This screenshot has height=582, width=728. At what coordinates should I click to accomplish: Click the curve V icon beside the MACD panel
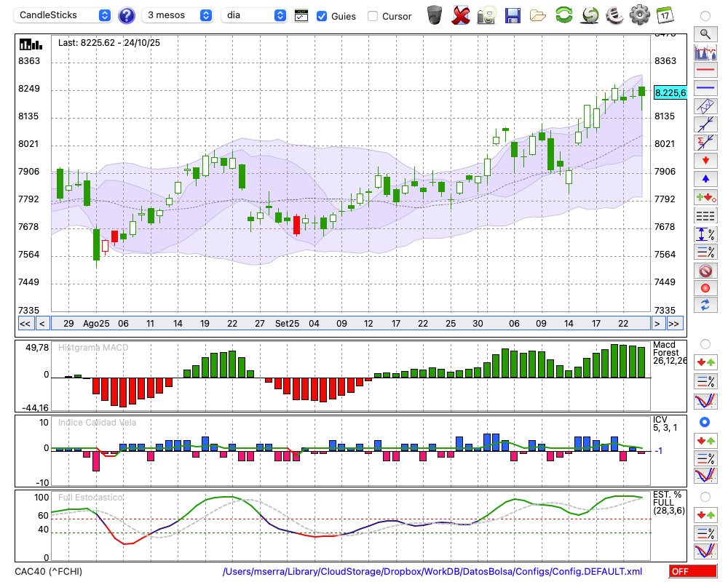[x=705, y=401]
